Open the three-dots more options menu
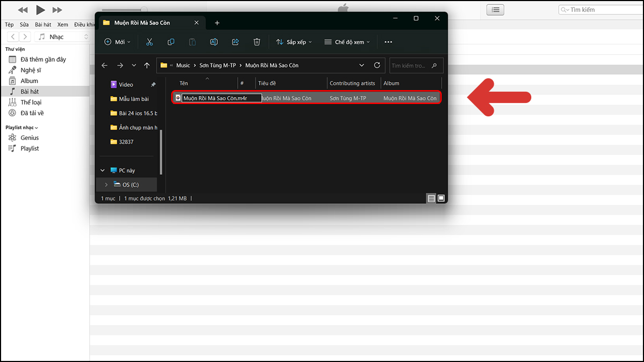 pos(389,42)
